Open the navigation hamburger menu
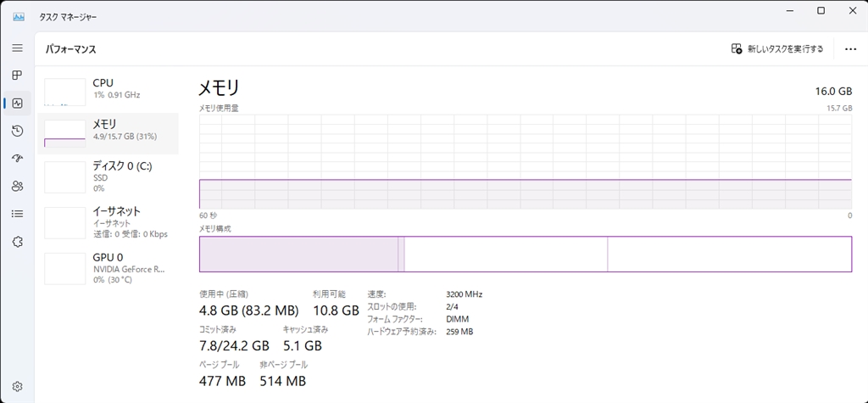Screen dimensions: 868x403 tap(17, 48)
